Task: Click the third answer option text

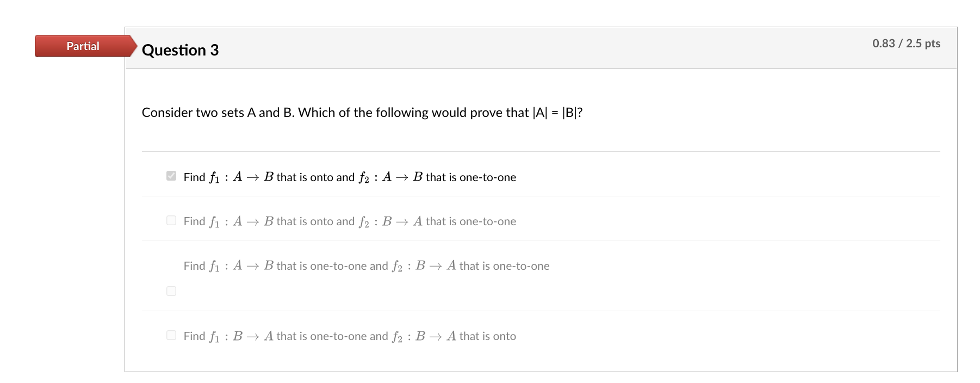Action: (366, 265)
